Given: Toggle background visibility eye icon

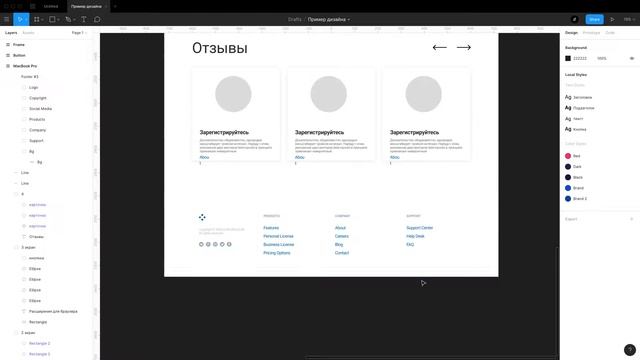Looking at the screenshot, I should coord(631,58).
